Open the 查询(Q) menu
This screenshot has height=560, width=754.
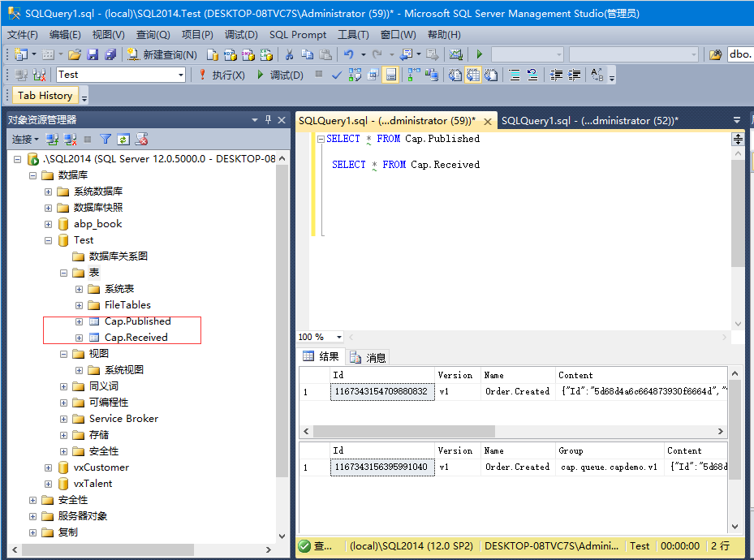(x=153, y=35)
